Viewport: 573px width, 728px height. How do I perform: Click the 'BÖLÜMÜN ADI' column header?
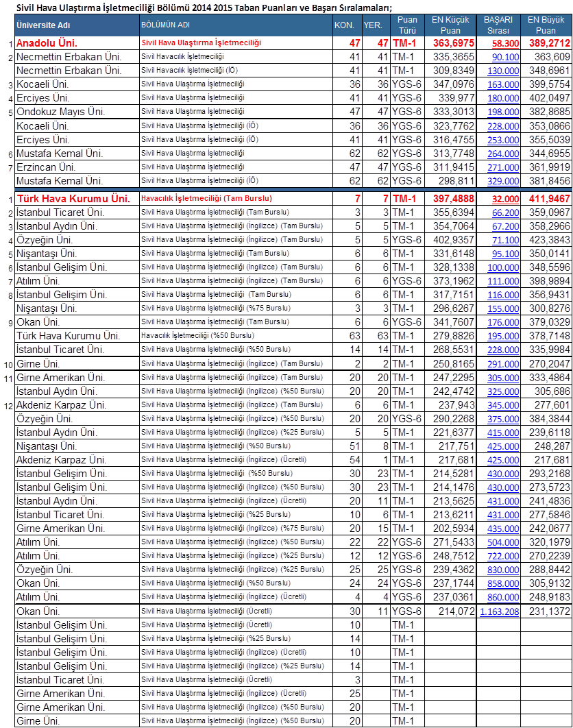tap(236, 25)
